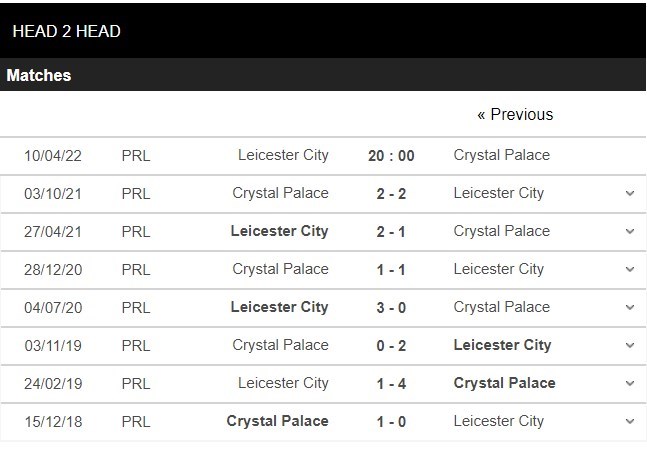Click the 20 : 00 kickoff time
Image resolution: width=647 pixels, height=452 pixels.
point(391,156)
